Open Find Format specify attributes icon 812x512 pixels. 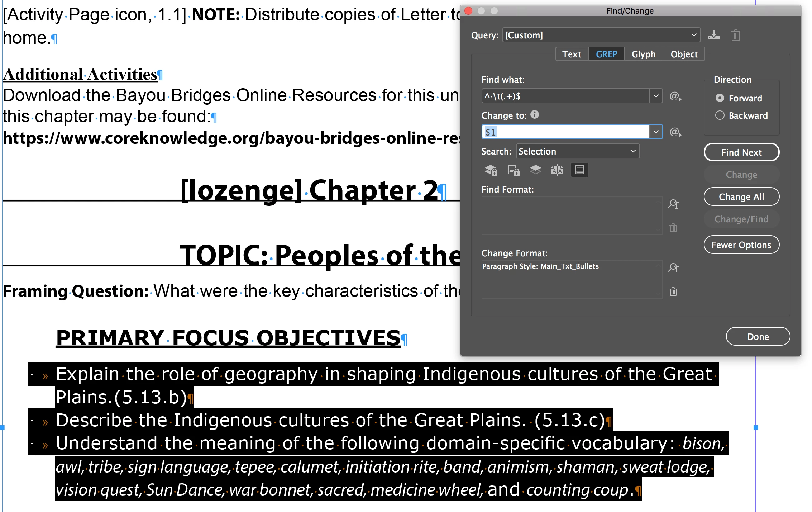click(673, 204)
